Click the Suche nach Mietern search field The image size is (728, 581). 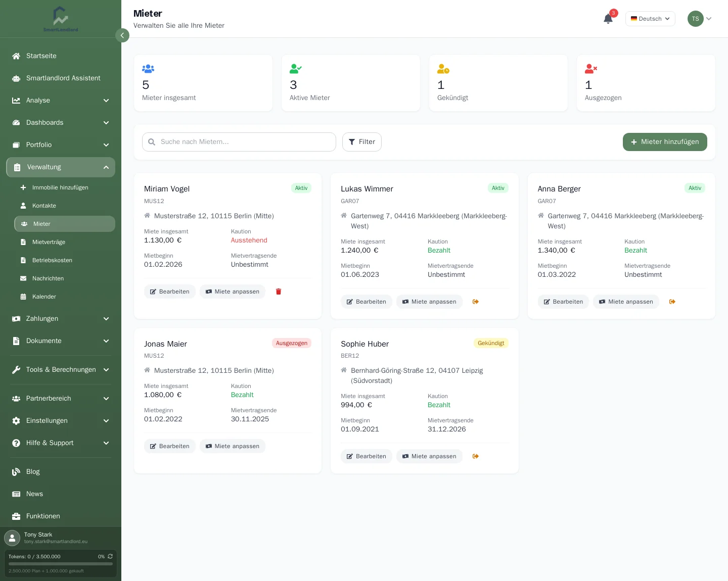(x=239, y=142)
